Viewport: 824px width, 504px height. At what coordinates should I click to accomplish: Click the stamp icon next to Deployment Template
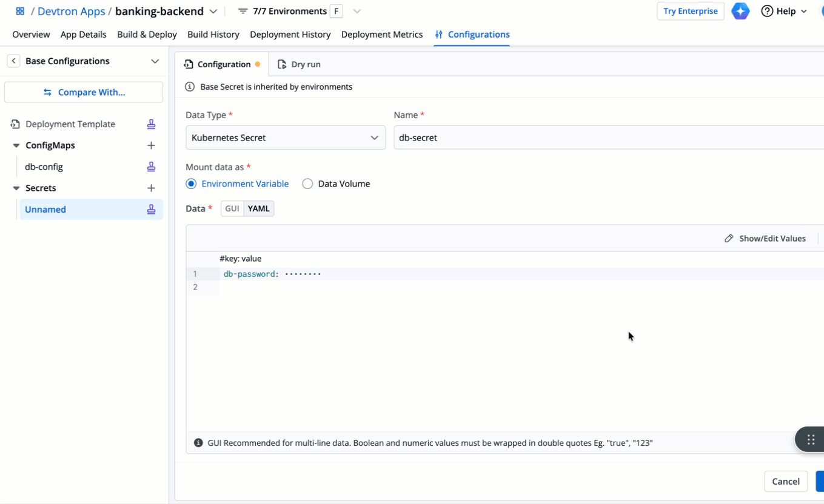151,124
